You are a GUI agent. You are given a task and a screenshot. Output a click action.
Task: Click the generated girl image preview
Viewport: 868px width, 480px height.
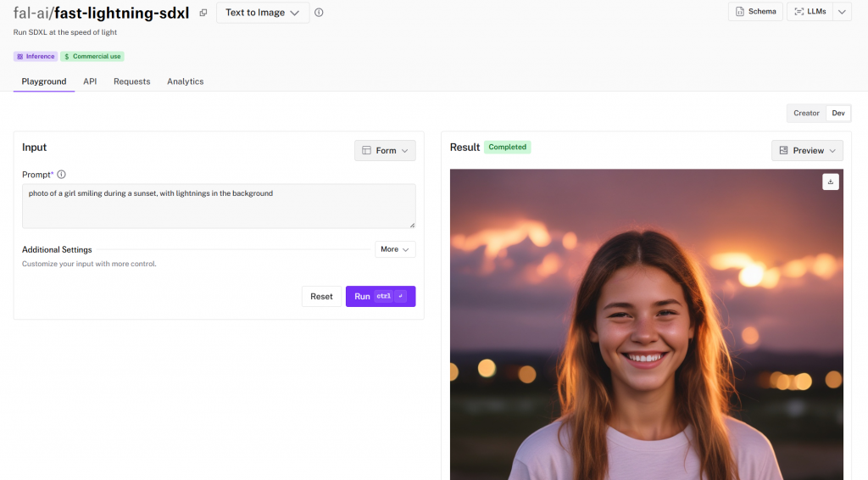(646, 325)
